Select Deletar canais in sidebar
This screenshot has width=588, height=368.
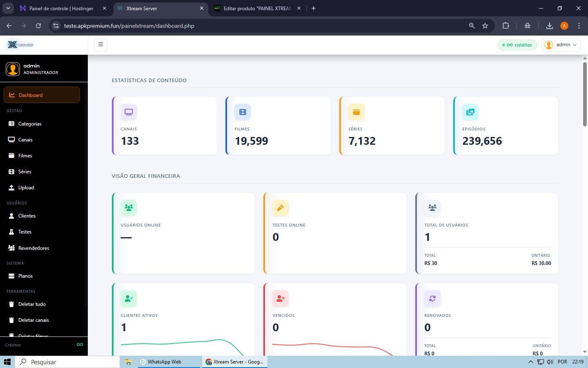coord(33,320)
